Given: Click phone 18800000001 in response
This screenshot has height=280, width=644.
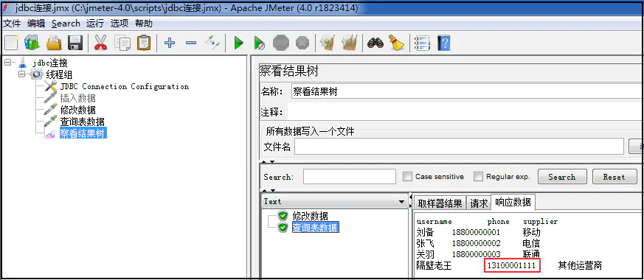Looking at the screenshot, I should (477, 232).
